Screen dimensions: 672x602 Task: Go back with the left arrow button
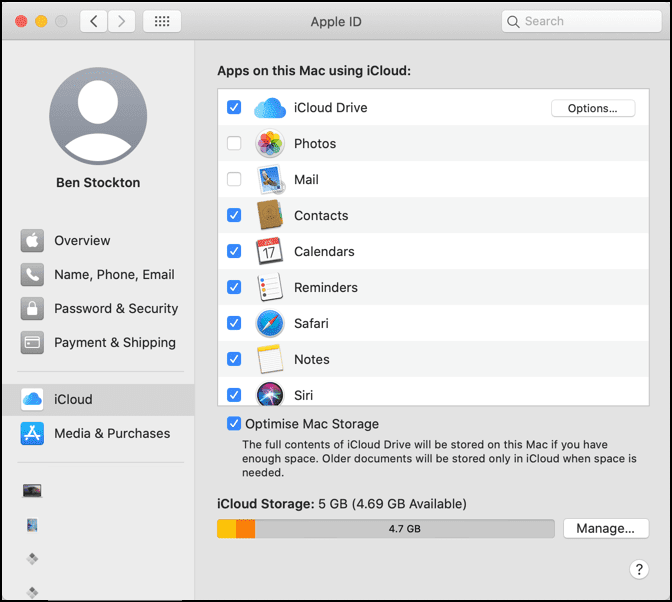(x=93, y=21)
